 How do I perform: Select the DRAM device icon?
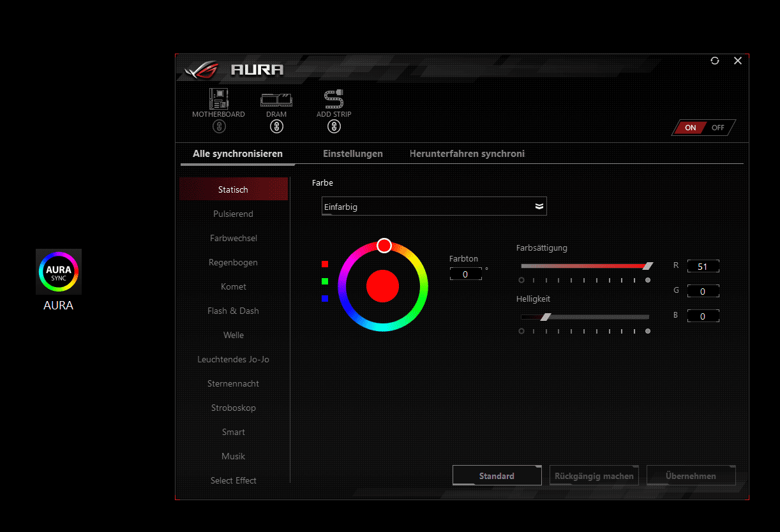pos(276,100)
